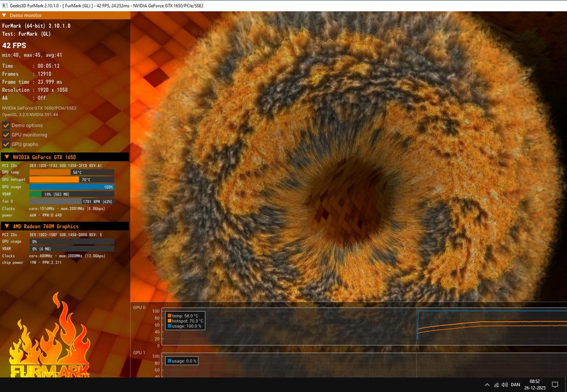The width and height of the screenshot is (567, 392).
Task: Click the NVIDIA GeForce GTX 1650/PCIe/SSE2 panel text
Action: 39,108
